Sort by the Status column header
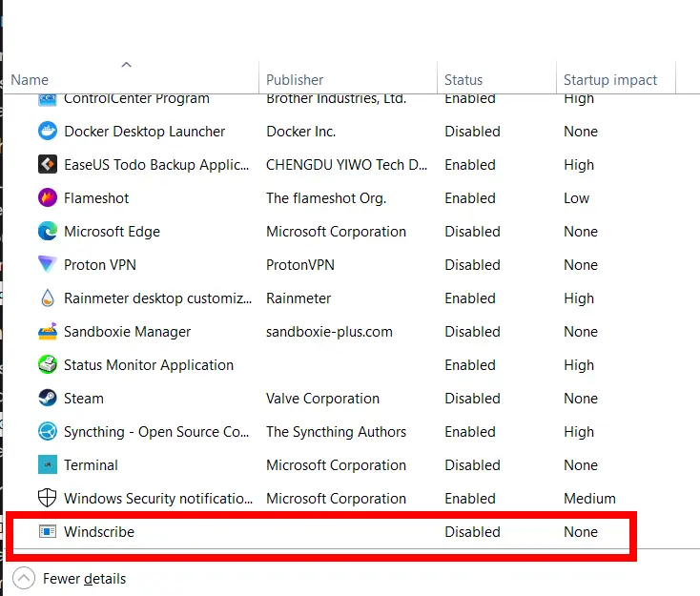Image resolution: width=700 pixels, height=596 pixels. click(x=463, y=80)
